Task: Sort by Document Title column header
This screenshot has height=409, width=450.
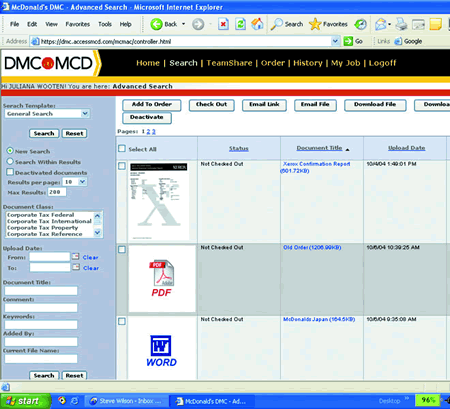Action: pos(319,148)
